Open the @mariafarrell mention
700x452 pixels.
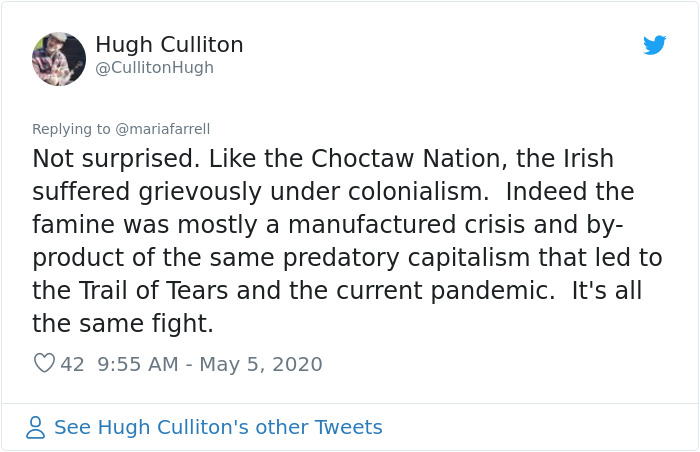click(163, 129)
